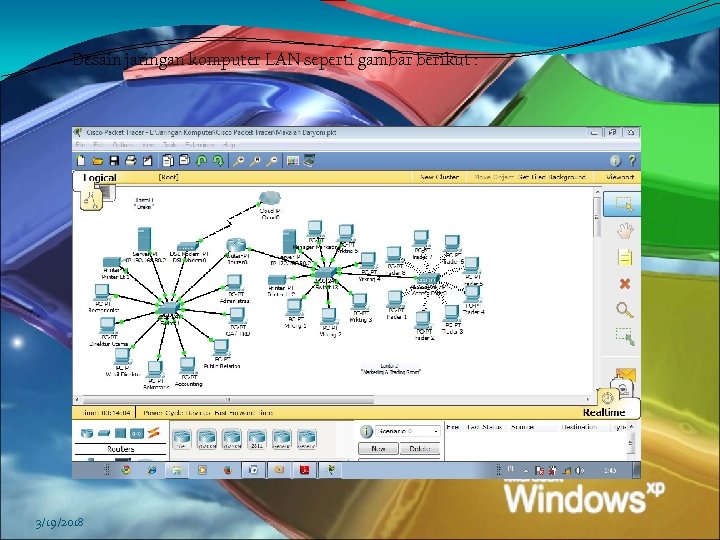Click the Delete scenario button
720x540 pixels.
(x=420, y=449)
